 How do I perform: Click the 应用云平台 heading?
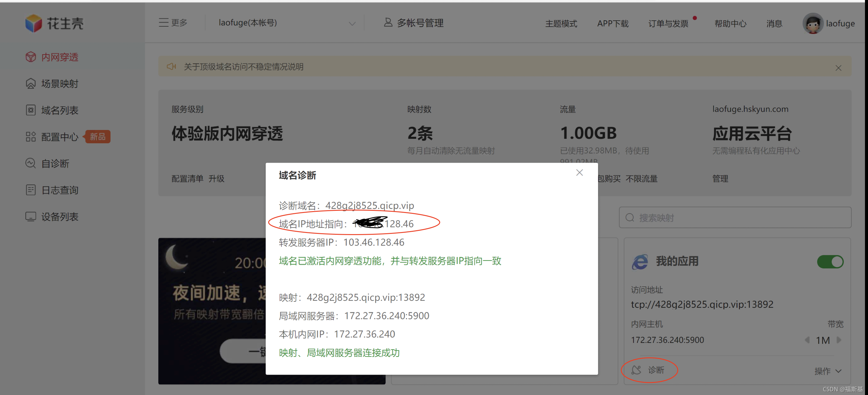(752, 133)
